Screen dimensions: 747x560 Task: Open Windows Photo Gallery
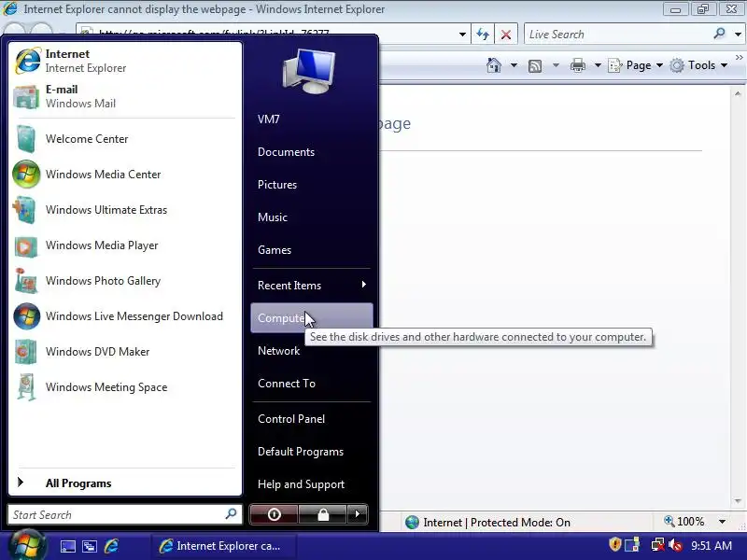125,281
